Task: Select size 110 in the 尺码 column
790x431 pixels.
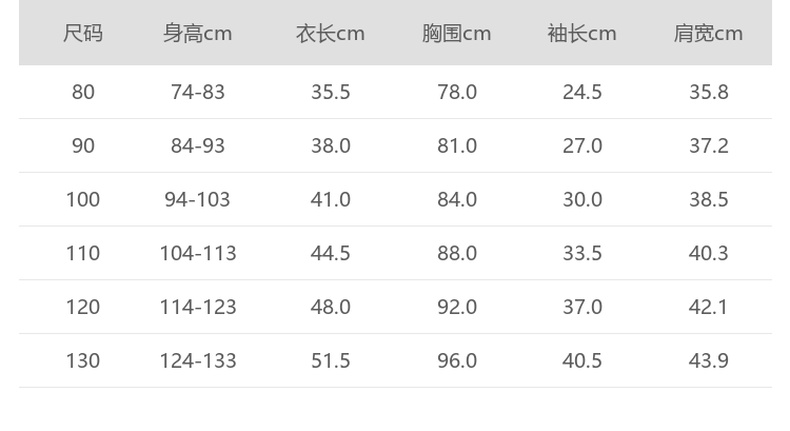Action: 83,254
